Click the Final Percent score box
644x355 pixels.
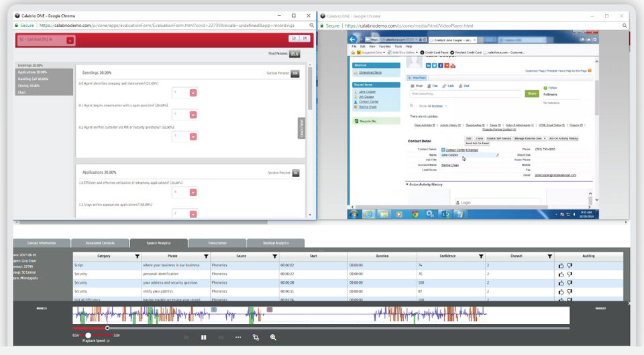(x=294, y=54)
